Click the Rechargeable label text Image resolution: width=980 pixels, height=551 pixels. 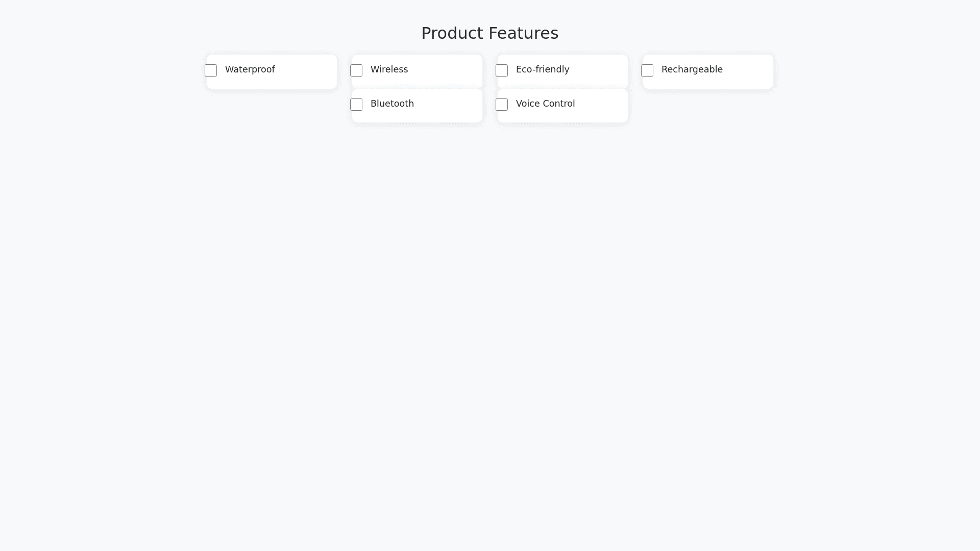(692, 69)
